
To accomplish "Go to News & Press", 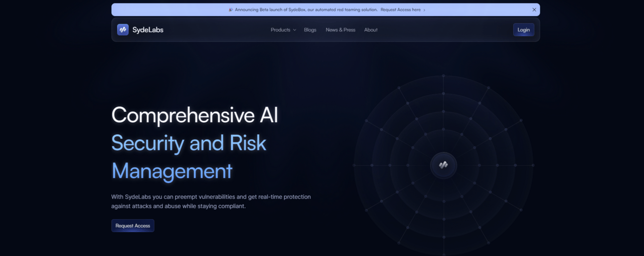I will pos(340,30).
